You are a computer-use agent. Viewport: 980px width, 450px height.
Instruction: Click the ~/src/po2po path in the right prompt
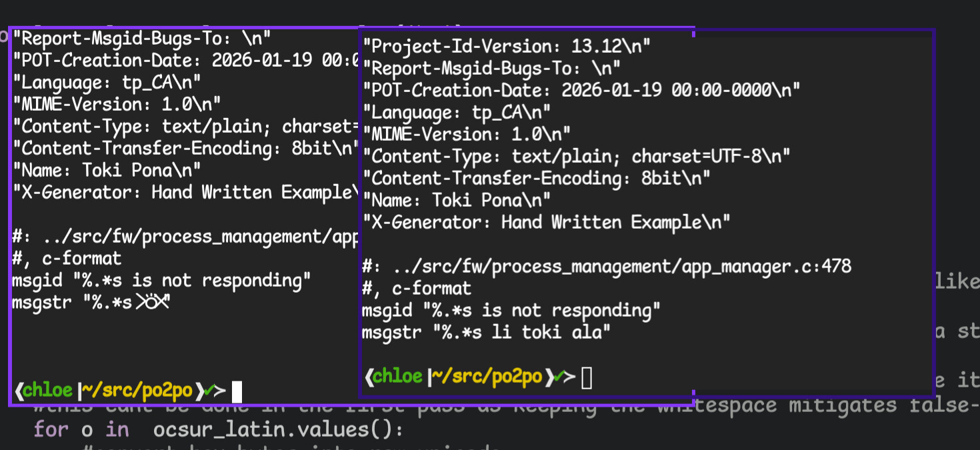tap(487, 377)
